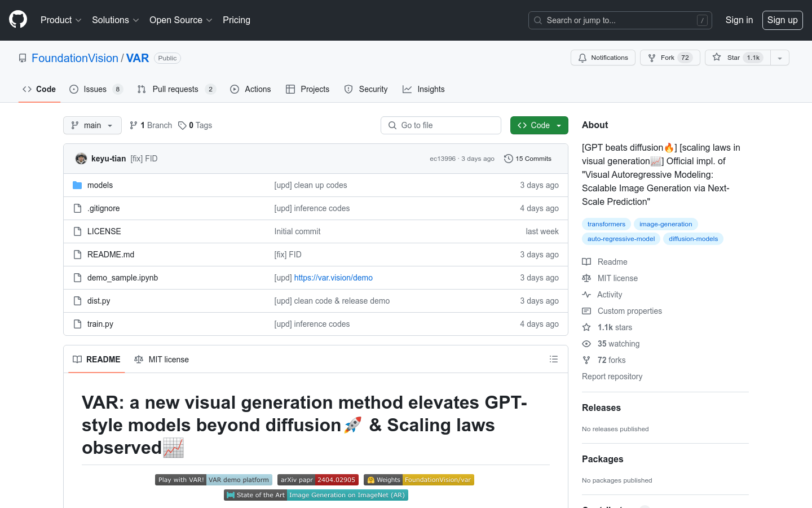Open the 'Initial commit' message link
The image size is (812, 508).
pyautogui.click(x=297, y=231)
